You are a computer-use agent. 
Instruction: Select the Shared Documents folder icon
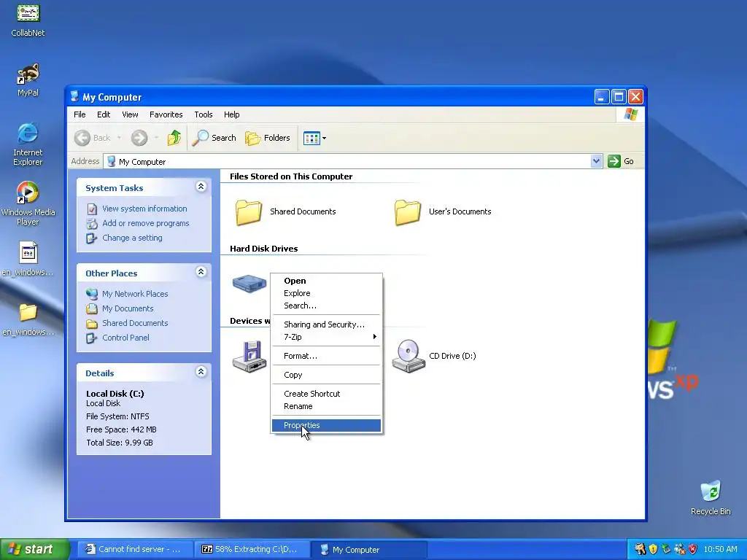click(x=248, y=212)
